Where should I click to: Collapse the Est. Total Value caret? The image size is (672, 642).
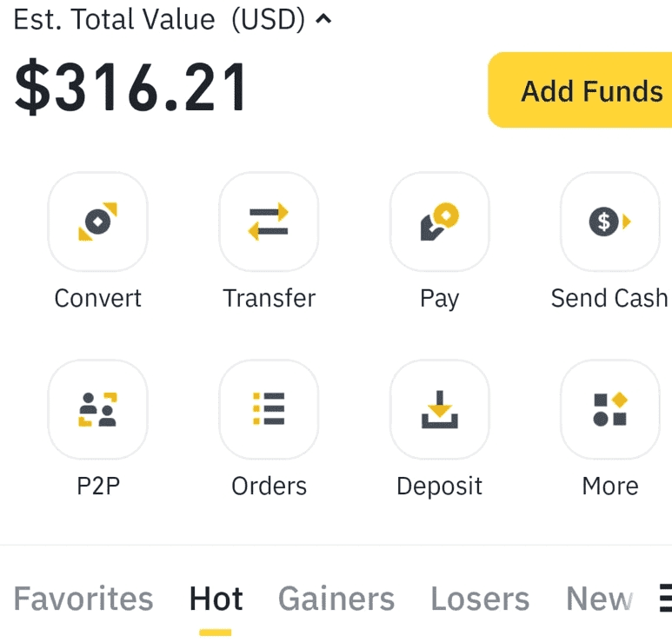point(323,18)
